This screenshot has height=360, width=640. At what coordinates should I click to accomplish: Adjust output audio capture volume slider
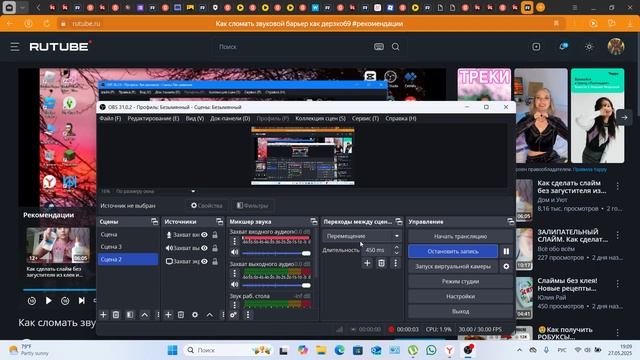click(x=276, y=285)
